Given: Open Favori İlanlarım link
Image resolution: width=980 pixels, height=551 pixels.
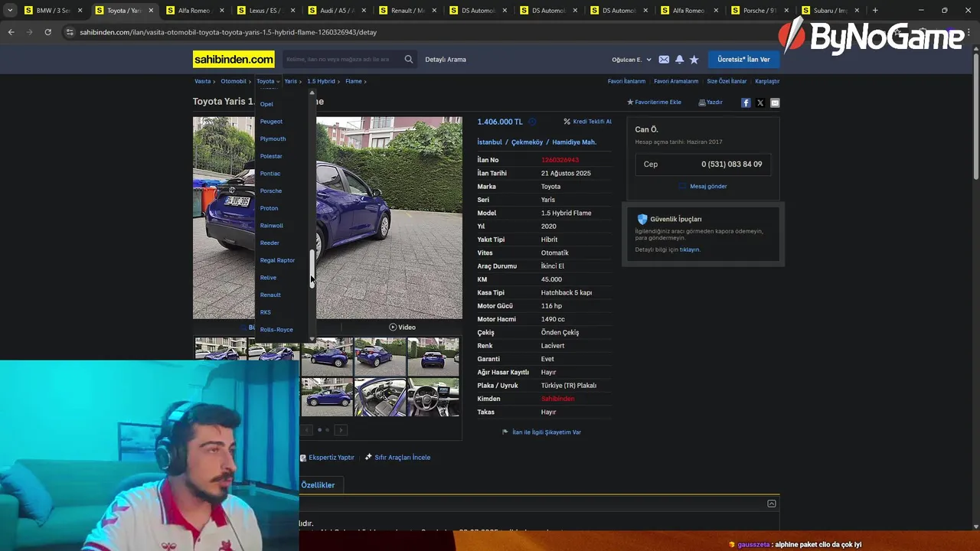Looking at the screenshot, I should point(626,81).
